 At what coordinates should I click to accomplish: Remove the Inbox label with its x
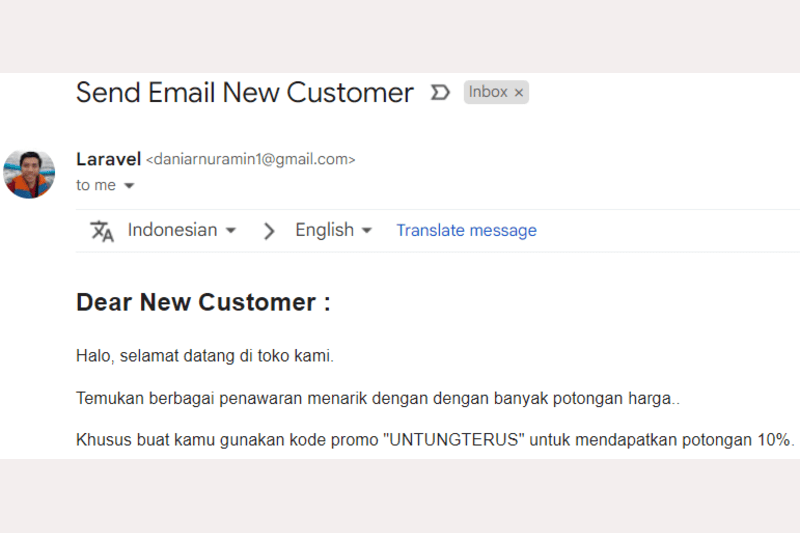pyautogui.click(x=519, y=93)
